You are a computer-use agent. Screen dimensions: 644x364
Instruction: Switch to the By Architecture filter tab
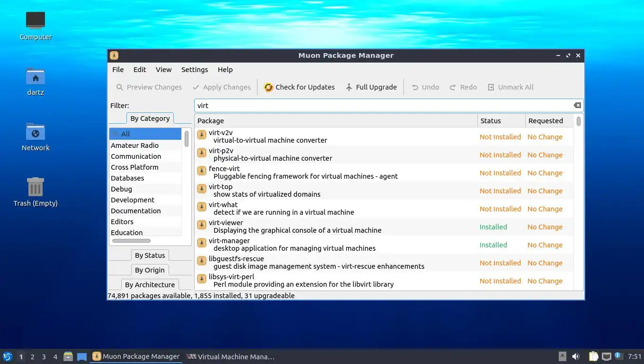click(150, 285)
